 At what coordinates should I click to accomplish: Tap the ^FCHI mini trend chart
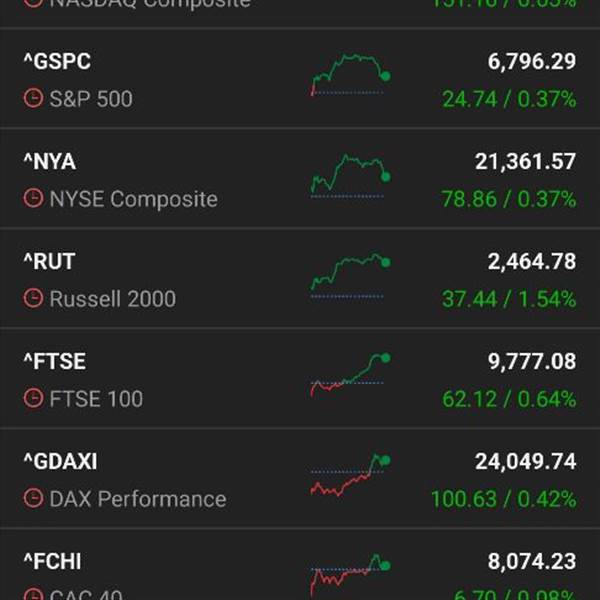click(349, 574)
